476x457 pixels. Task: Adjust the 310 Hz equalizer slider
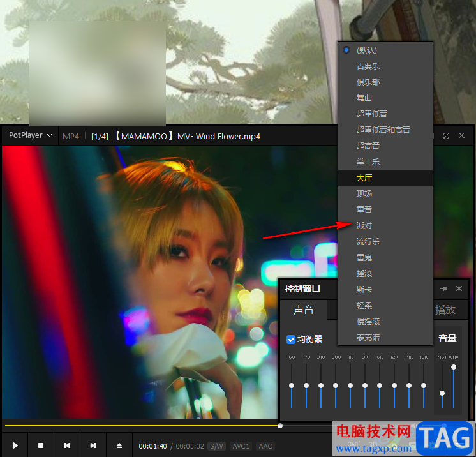tap(321, 386)
